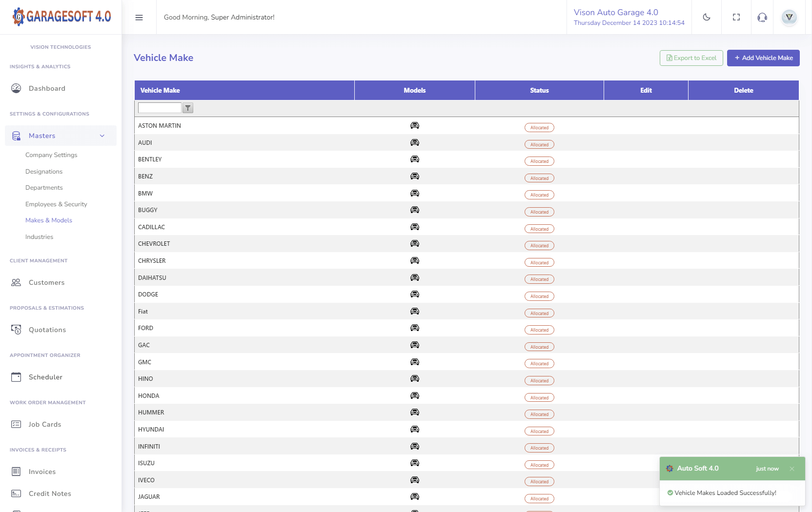Open the Makes & Models menu entry

click(49, 220)
